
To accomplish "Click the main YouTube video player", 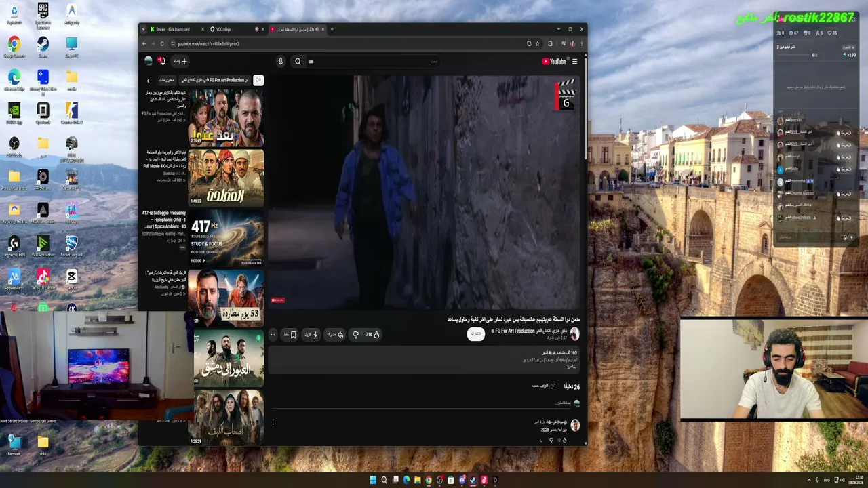I will click(424, 192).
